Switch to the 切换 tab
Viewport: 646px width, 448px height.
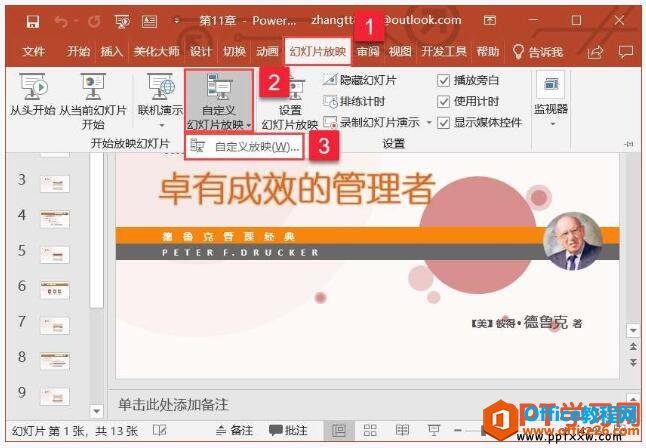tap(234, 52)
